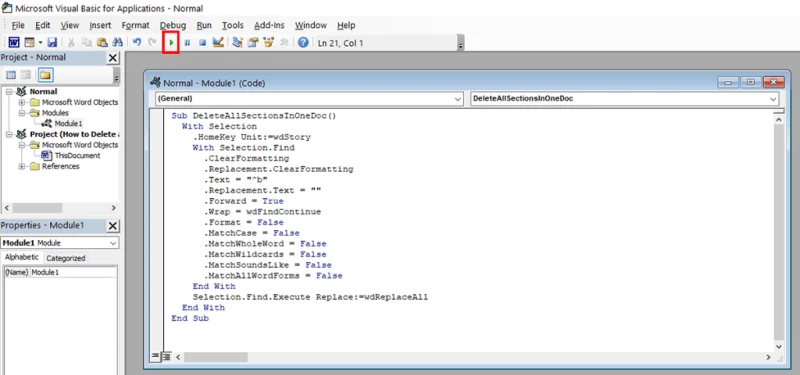This screenshot has width=800, height=375.
Task: Open the Insert object dropdown arrow in toolbar
Action: coord(40,43)
